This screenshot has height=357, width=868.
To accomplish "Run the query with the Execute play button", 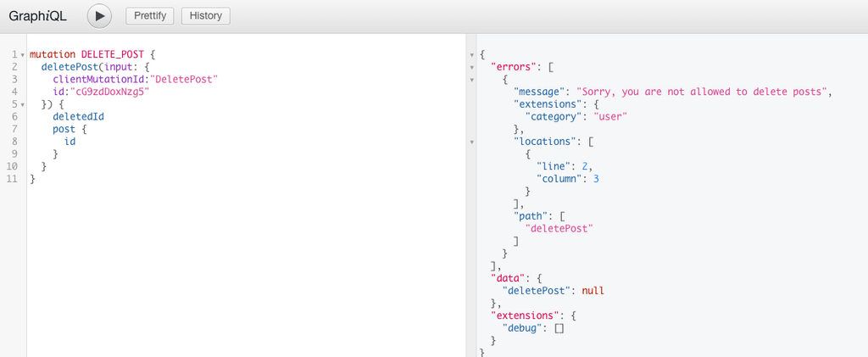I will click(100, 16).
